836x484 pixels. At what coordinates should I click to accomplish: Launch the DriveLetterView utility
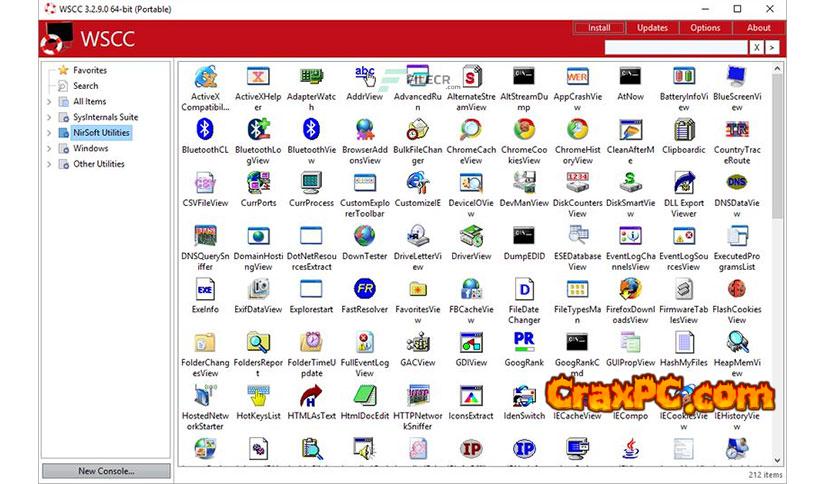click(x=417, y=236)
